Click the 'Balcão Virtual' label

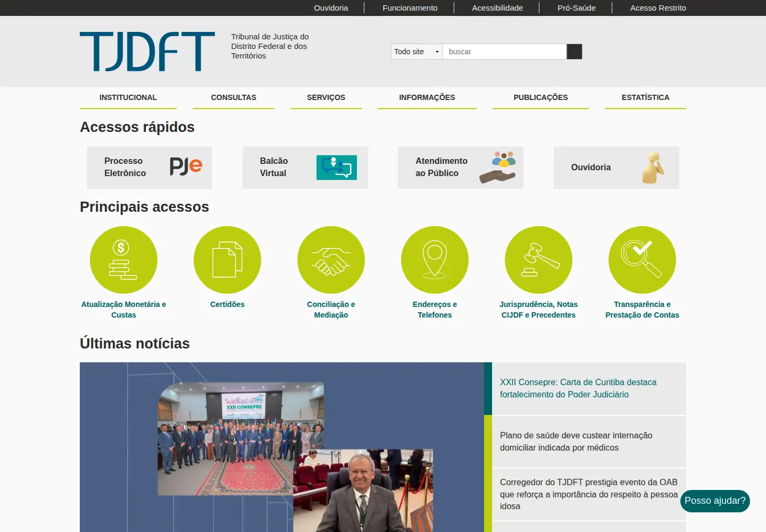pos(274,167)
